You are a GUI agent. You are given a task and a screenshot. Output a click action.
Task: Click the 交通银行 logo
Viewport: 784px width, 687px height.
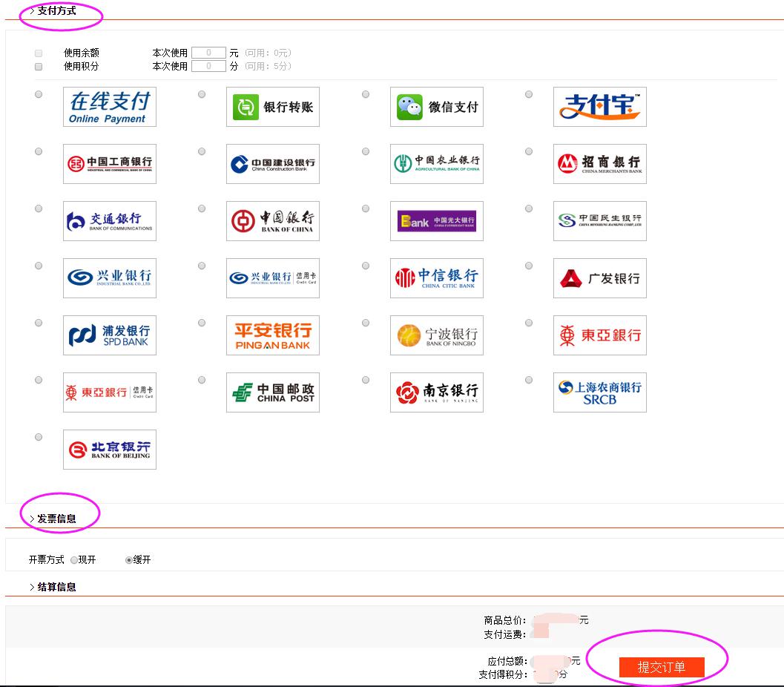[110, 221]
